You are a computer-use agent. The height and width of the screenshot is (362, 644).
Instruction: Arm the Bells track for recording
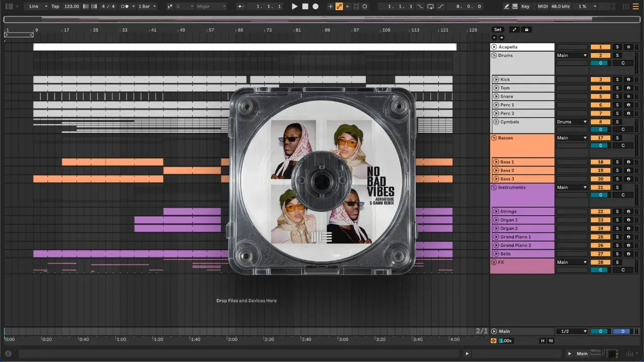[x=628, y=254]
